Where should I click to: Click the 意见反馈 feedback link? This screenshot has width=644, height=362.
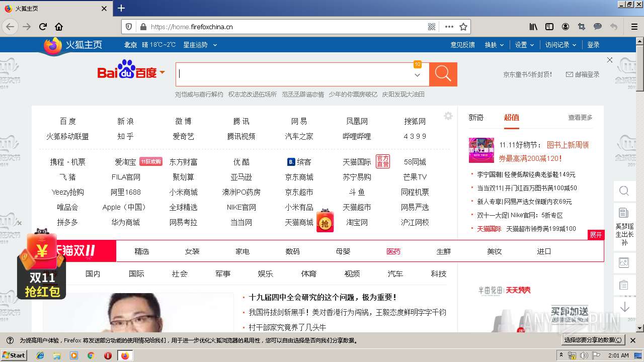coord(463,45)
